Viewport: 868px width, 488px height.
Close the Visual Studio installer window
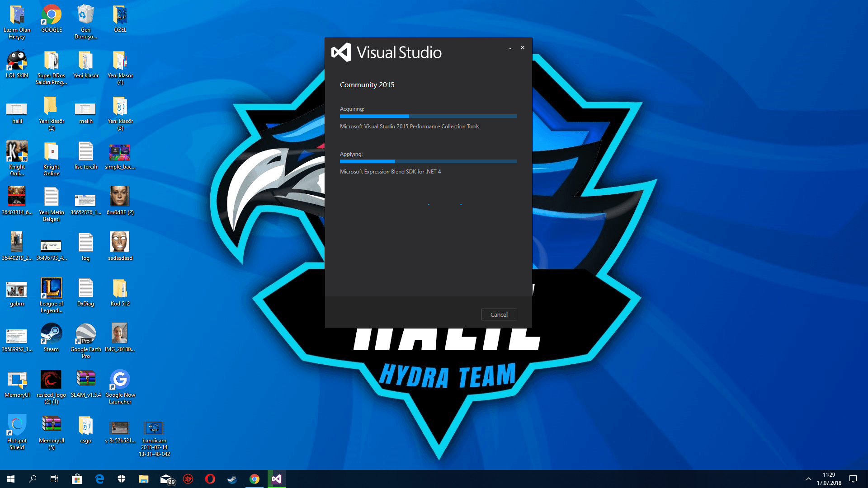(x=523, y=47)
